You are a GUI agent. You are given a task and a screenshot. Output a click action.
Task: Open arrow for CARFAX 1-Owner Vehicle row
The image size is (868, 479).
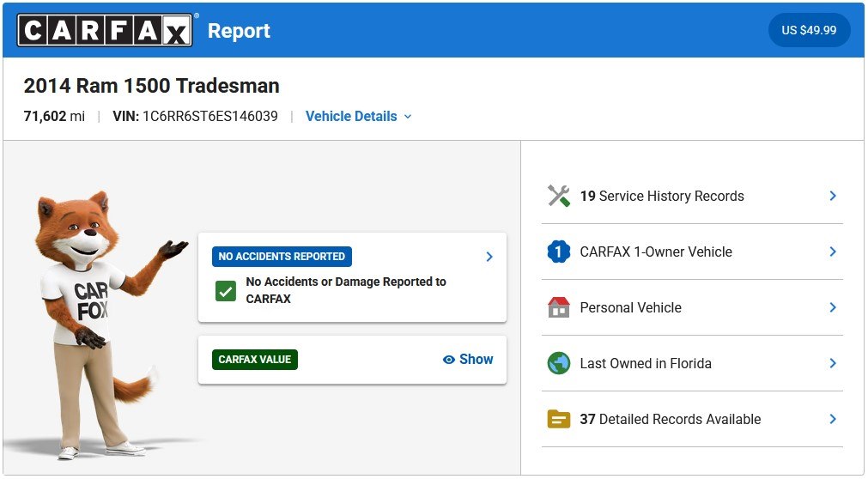pos(833,252)
